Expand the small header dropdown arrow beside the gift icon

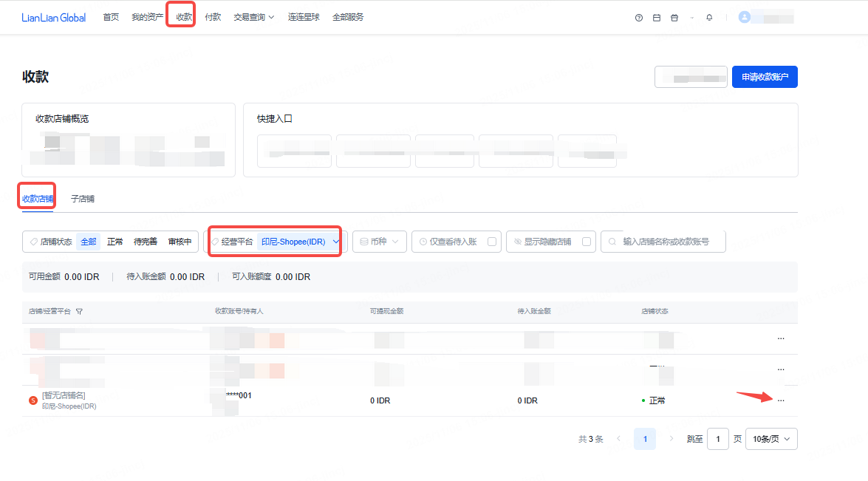pyautogui.click(x=692, y=18)
